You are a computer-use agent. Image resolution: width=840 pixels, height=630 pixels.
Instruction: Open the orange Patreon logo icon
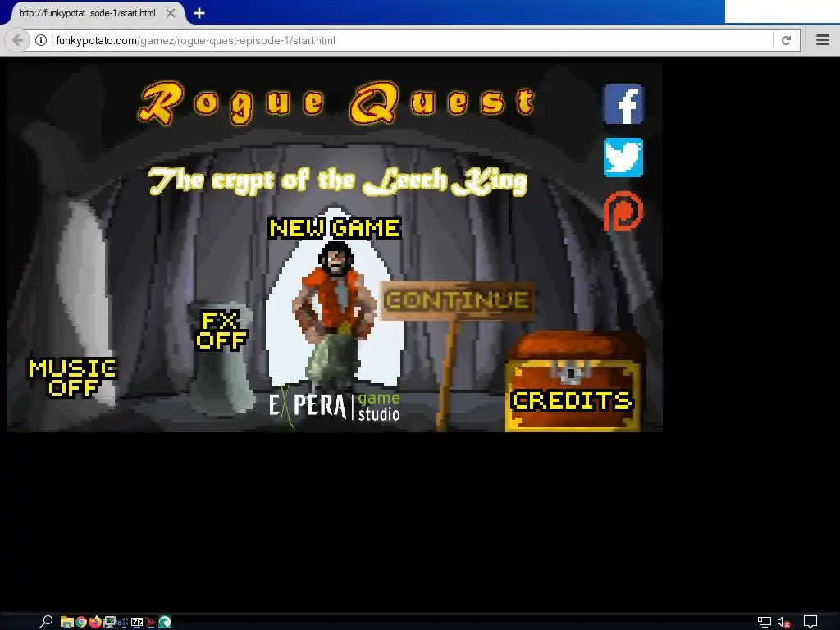623,211
